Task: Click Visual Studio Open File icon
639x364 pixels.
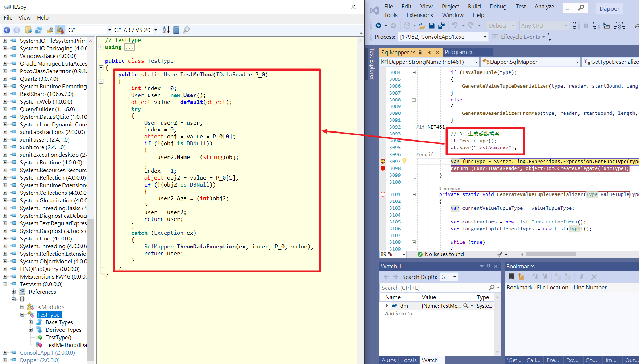Action: click(422, 25)
